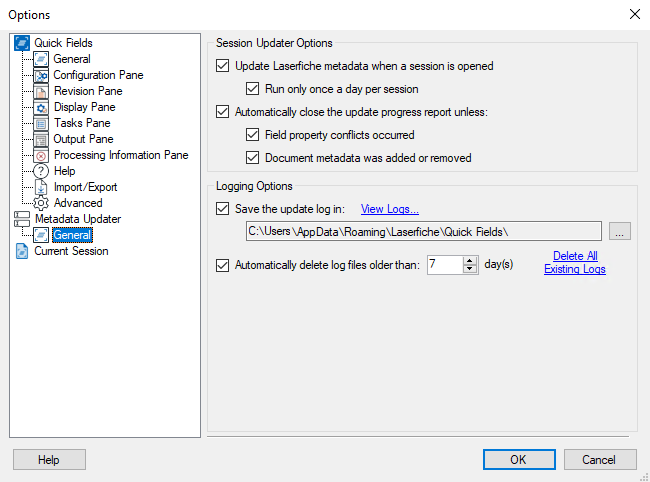
Task: Click the Metadata Updater icon
Action: (x=22, y=219)
